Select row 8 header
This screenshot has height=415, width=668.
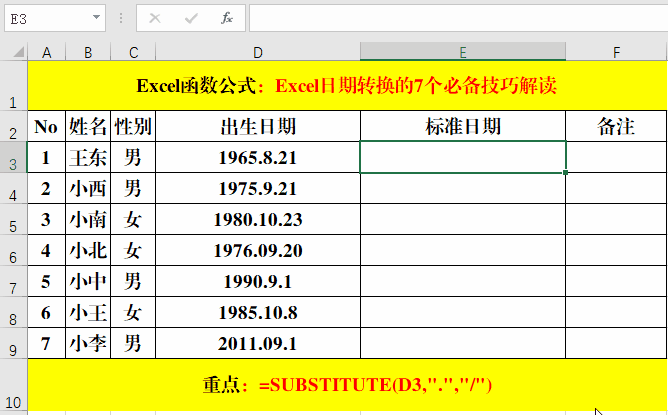(14, 313)
